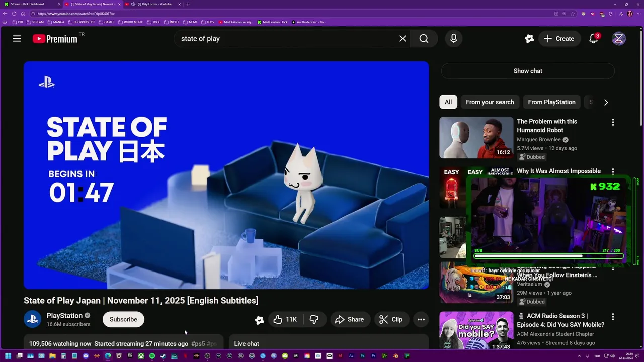Open Steam from the taskbar
The width and height of the screenshot is (644, 362).
click(163, 356)
